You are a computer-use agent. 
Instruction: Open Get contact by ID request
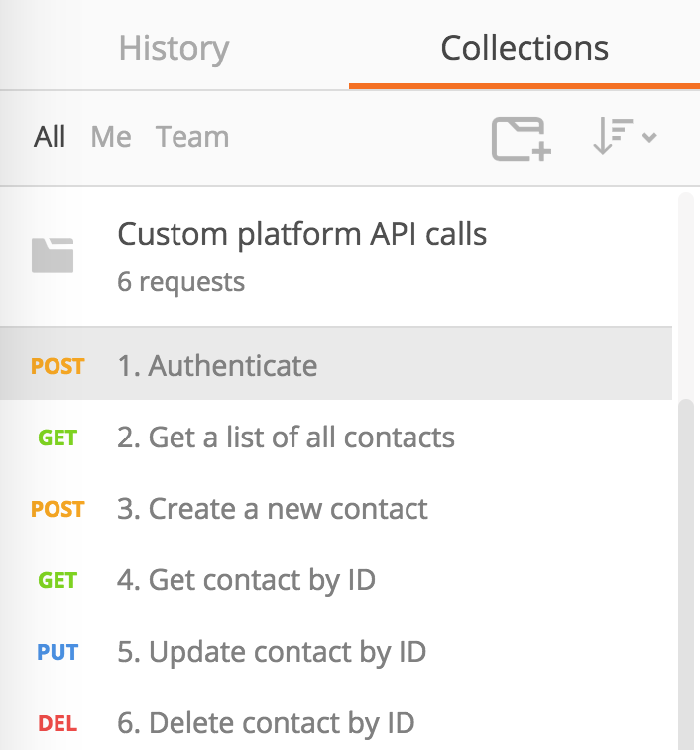pyautogui.click(x=246, y=580)
